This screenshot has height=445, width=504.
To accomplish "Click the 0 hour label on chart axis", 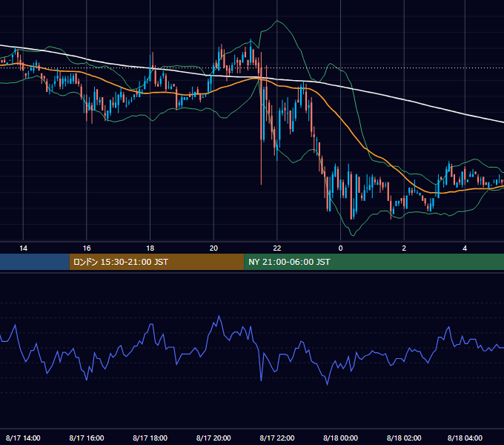I will (x=340, y=248).
